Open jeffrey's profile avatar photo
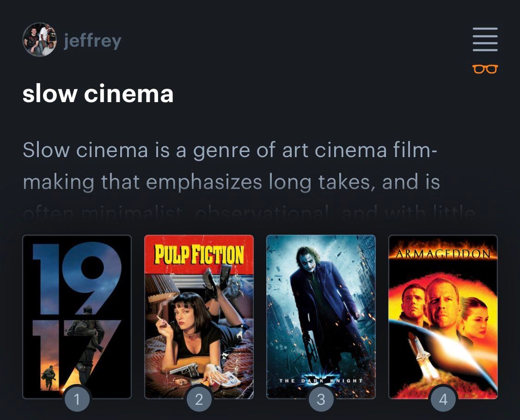Screen dimensions: 520x420 click(39, 39)
